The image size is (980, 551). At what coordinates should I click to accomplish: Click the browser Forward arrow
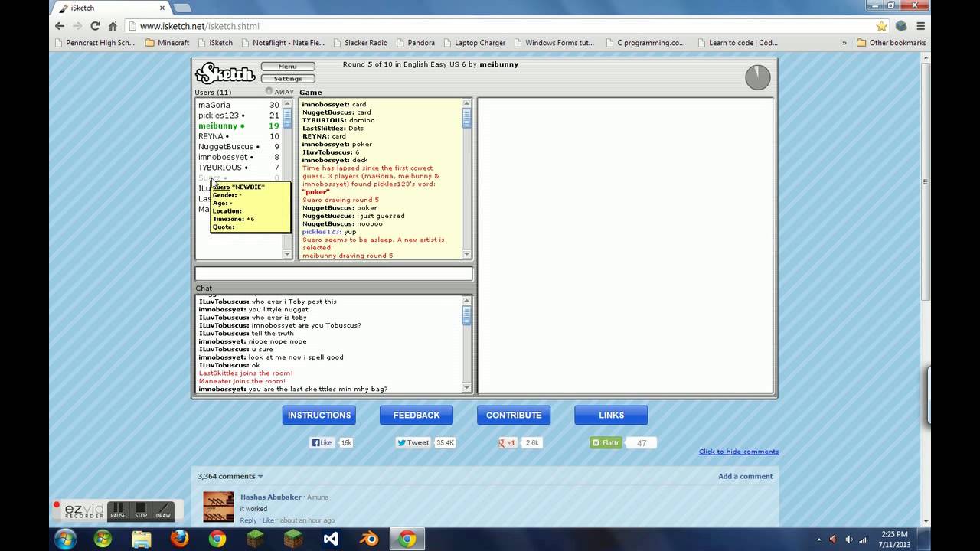(x=78, y=26)
